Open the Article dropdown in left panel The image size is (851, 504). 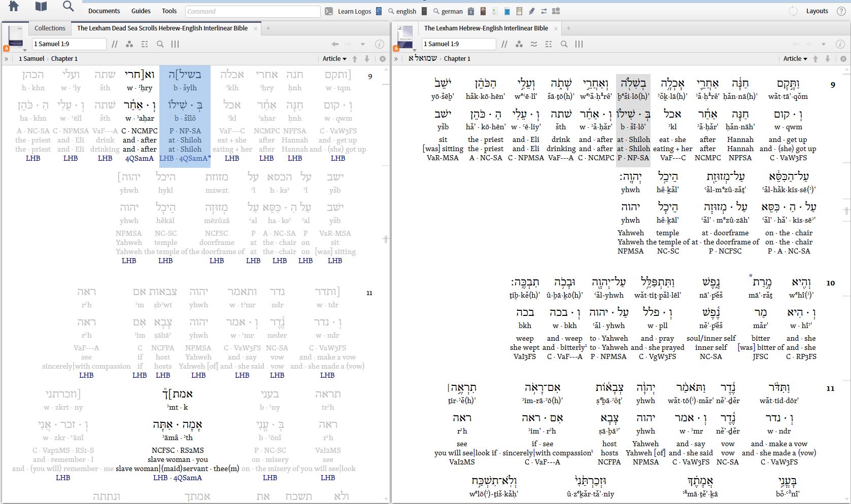coord(334,59)
